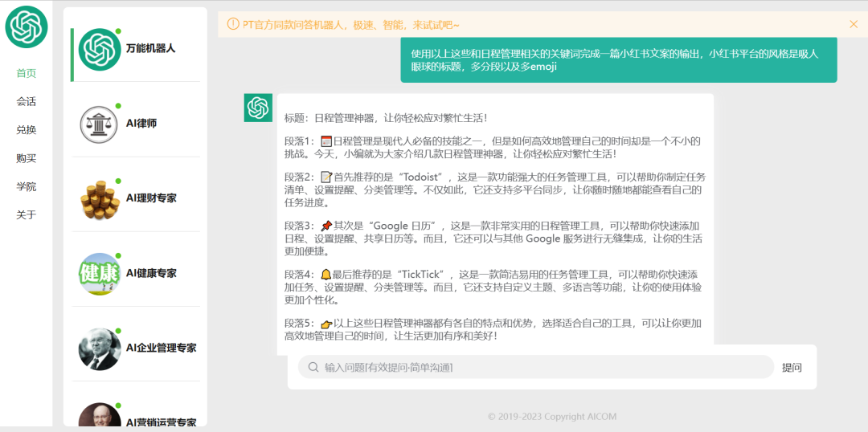868x432 pixels.
Task: Click the 提问 submit button
Action: click(792, 367)
